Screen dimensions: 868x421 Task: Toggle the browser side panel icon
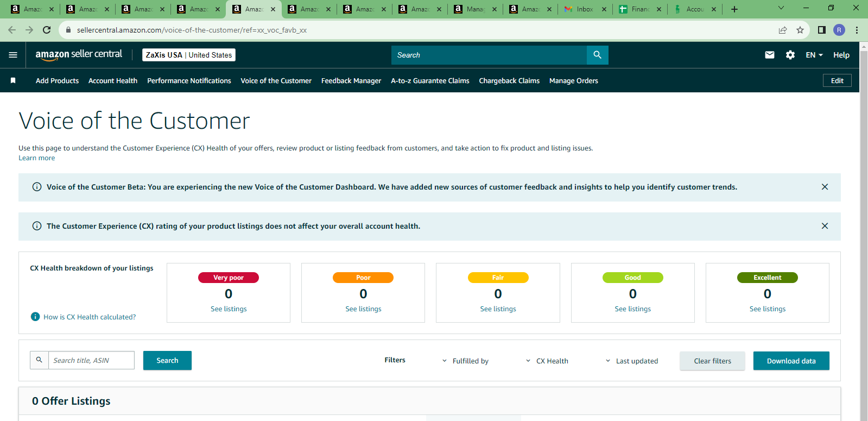pyautogui.click(x=822, y=30)
